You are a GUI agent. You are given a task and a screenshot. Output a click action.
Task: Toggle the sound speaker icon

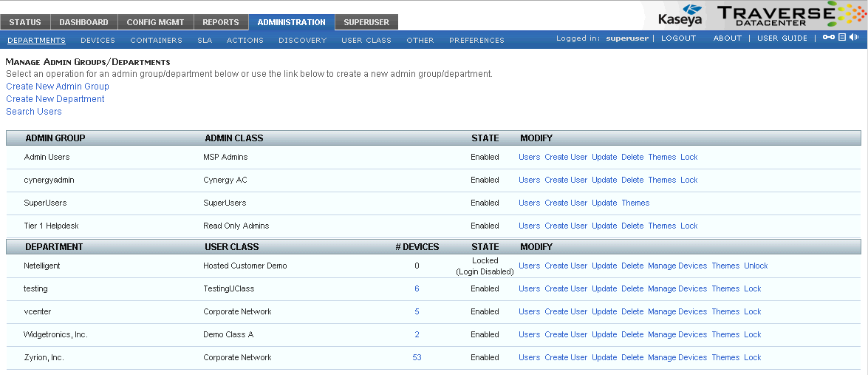click(x=854, y=38)
